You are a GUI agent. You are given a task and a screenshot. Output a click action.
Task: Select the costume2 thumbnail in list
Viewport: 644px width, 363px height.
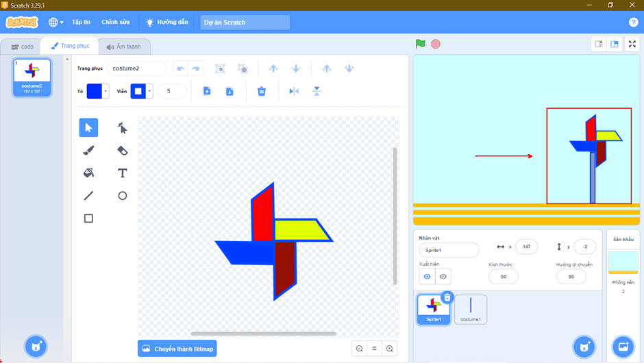(x=32, y=77)
